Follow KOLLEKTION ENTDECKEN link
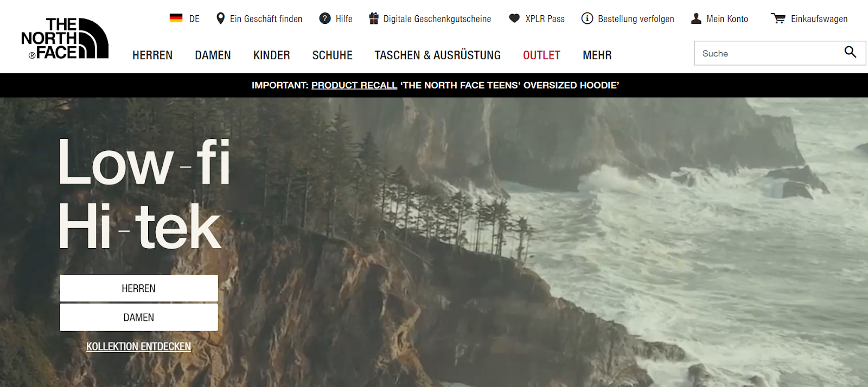This screenshot has height=387, width=868. (138, 346)
